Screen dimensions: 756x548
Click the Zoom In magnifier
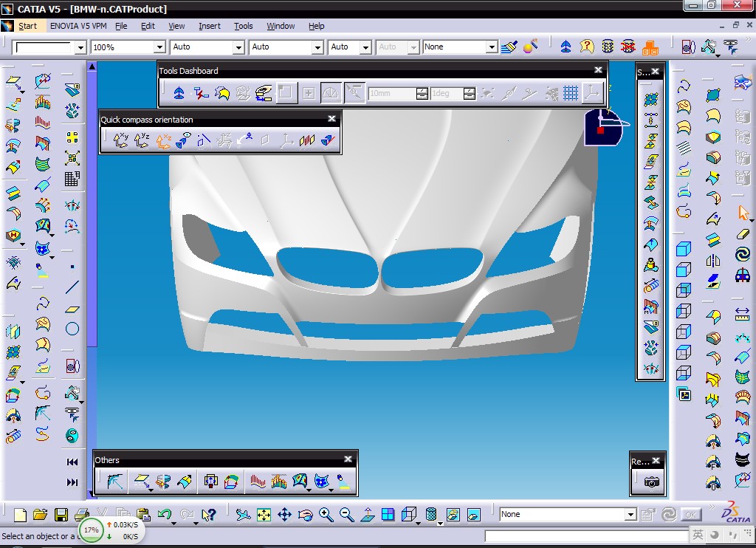pyautogui.click(x=326, y=515)
